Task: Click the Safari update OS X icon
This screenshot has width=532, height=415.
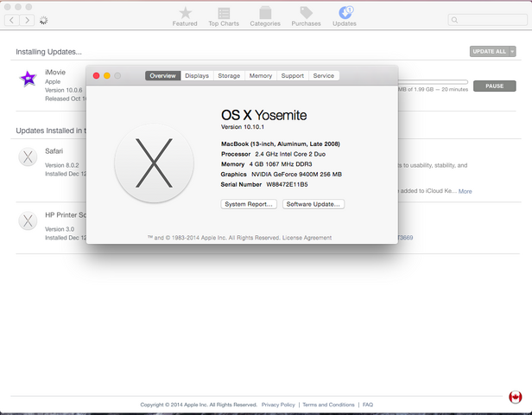Action: (28, 156)
